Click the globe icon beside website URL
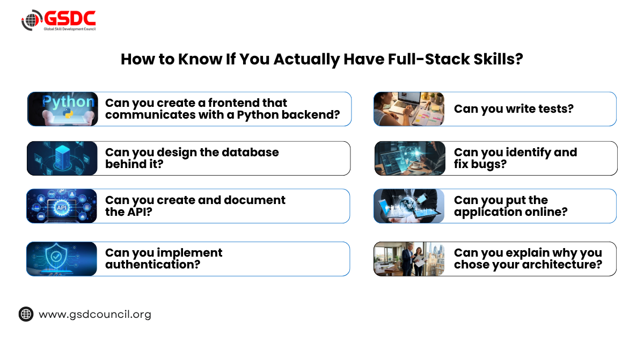Screen dimensions: 644x349 (26, 314)
